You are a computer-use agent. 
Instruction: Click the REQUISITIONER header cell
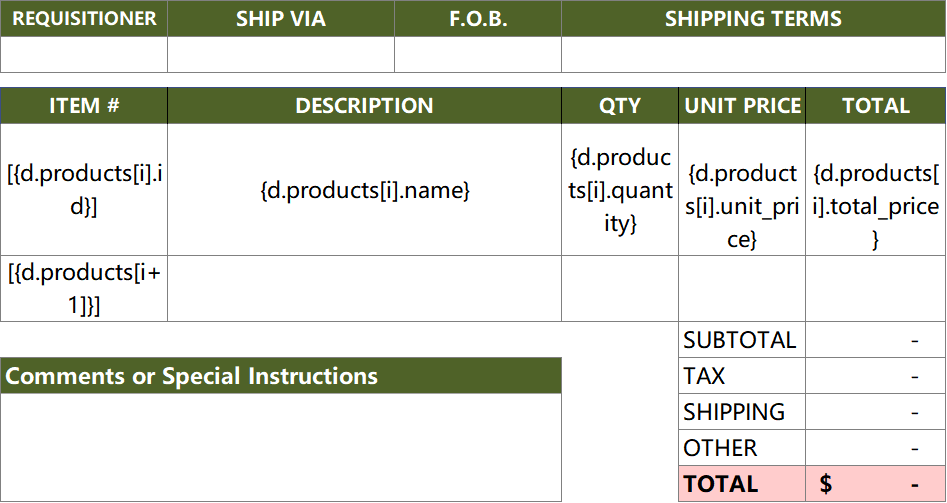coord(84,19)
